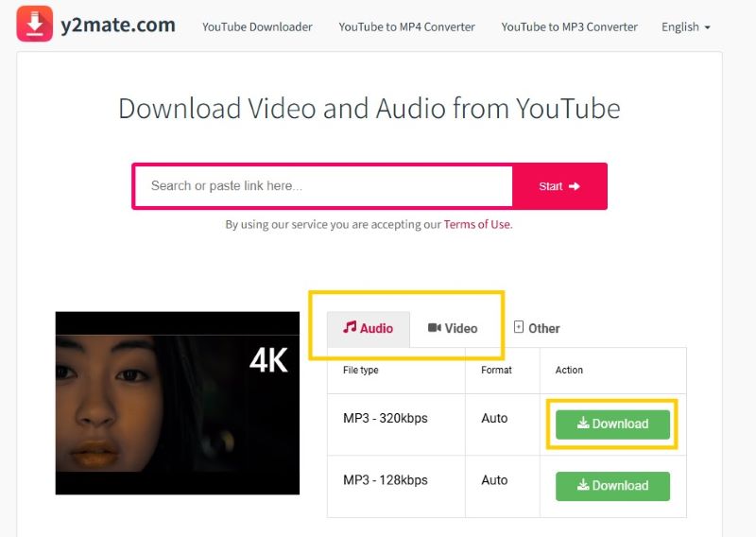Click the small icon beside Other tab
Viewport: 756px width, 537px height.
(x=519, y=327)
